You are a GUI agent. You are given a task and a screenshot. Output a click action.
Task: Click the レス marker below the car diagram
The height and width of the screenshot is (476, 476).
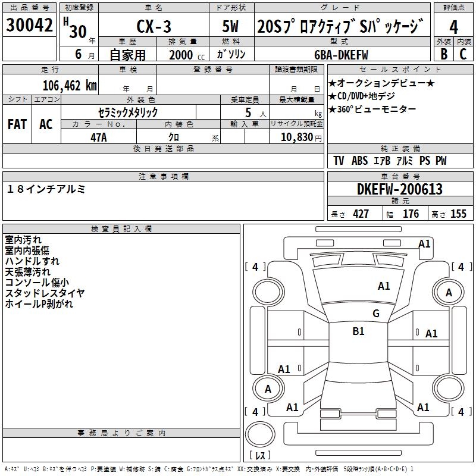[259, 456]
